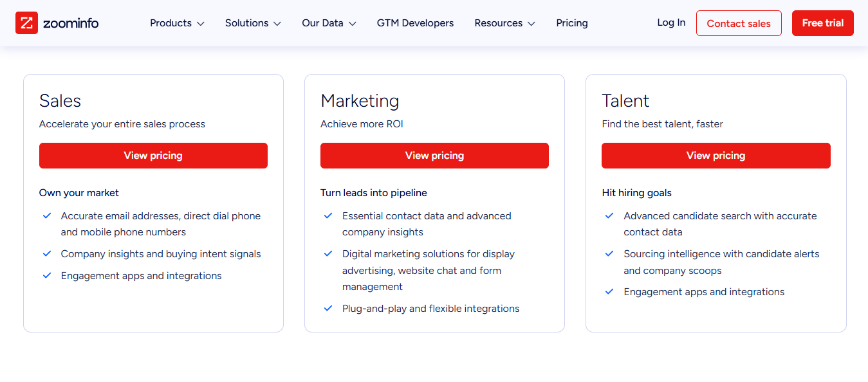Screen dimensions: 868x382
Task: Click 'Turn leads into pipeline' subheading
Action: coord(374,193)
